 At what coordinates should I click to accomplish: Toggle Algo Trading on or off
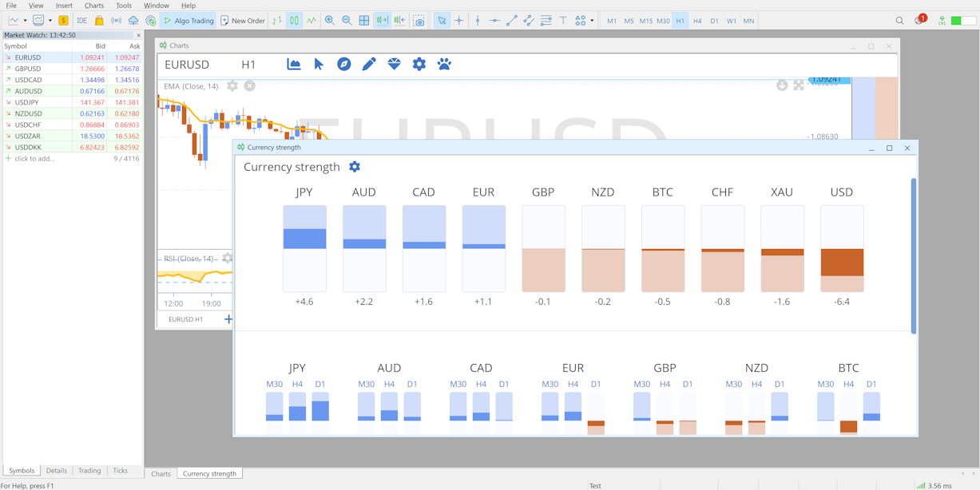click(188, 21)
